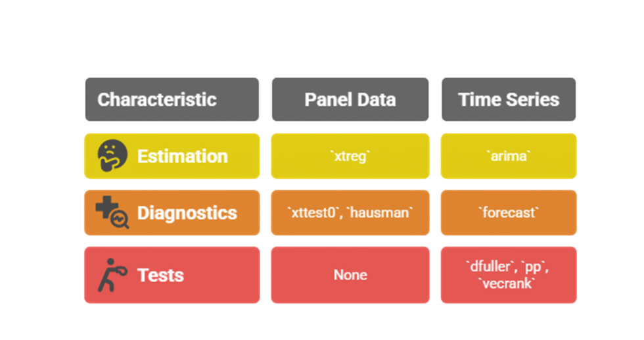Click the word Data in header

coord(373,99)
